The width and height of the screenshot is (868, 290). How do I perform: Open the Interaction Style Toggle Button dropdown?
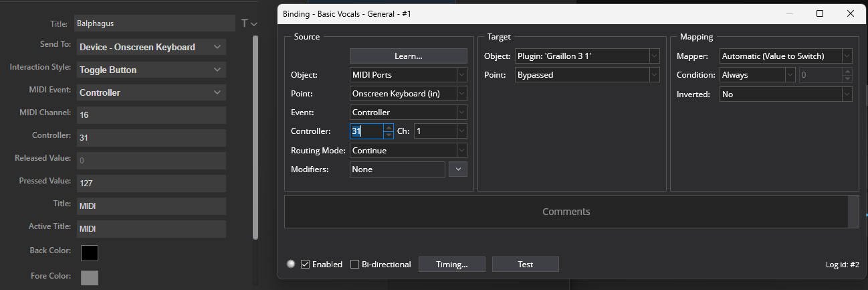(151, 70)
